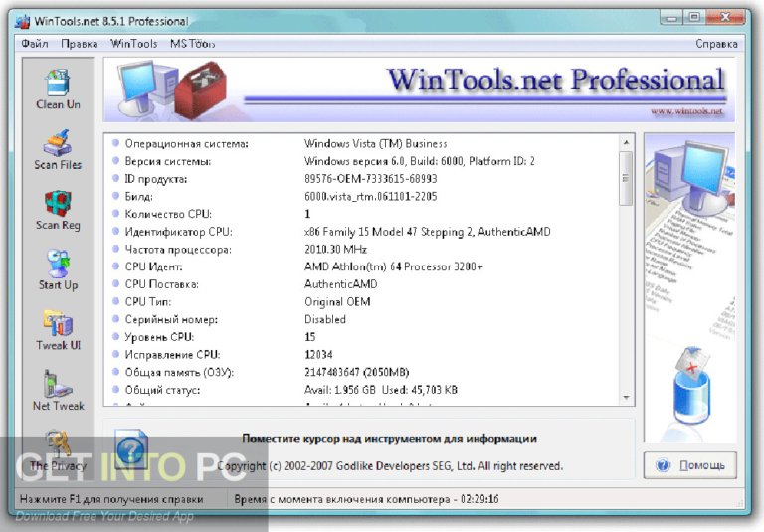Click the computer and toolbox banner logo
Viewport: 764px width, 532px height.
(x=171, y=89)
